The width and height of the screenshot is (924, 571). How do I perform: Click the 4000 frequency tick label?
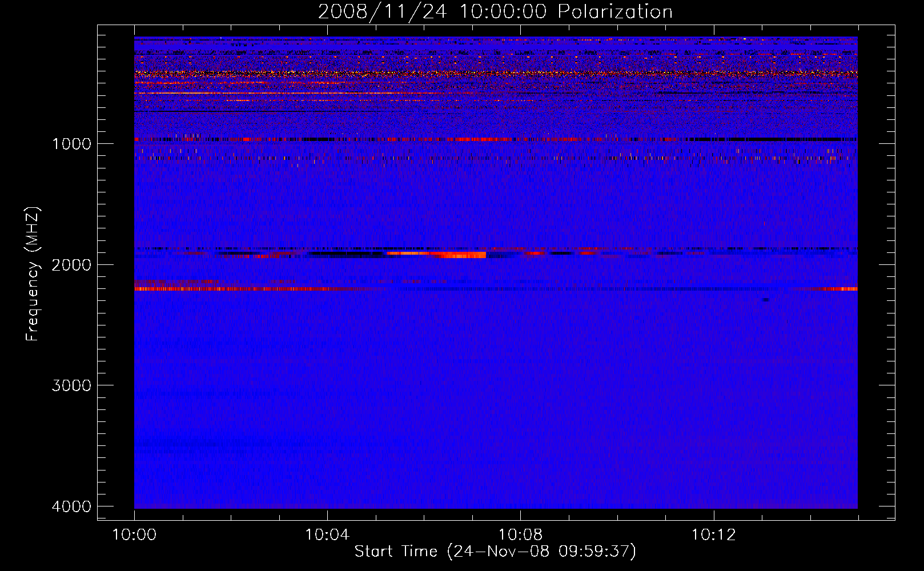tap(71, 506)
